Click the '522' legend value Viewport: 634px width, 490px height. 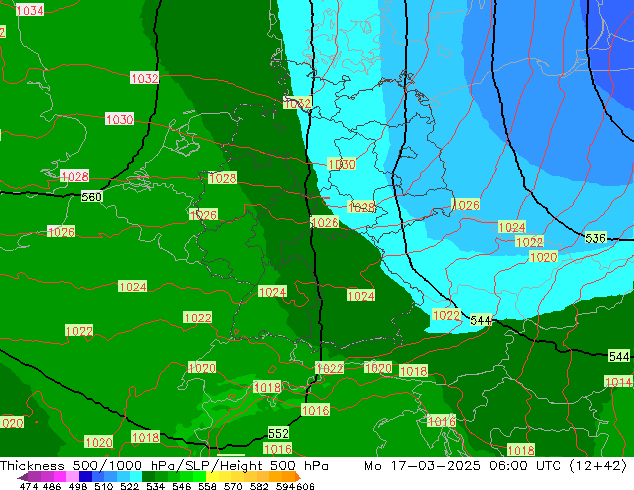coord(129,486)
